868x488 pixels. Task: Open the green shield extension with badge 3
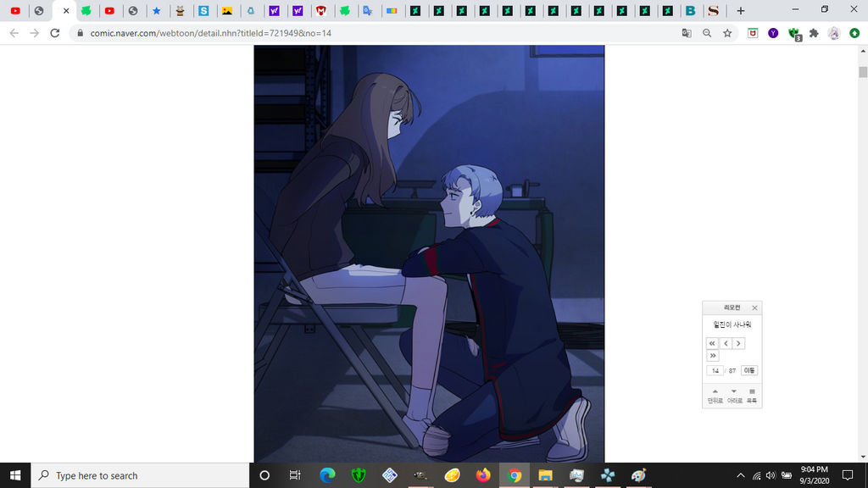point(794,34)
